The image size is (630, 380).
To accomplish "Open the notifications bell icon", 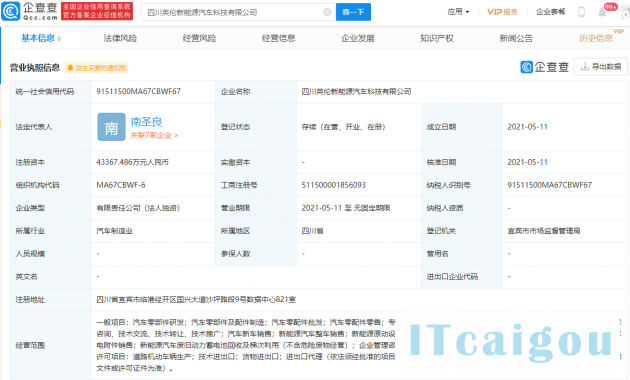I will click(602, 13).
